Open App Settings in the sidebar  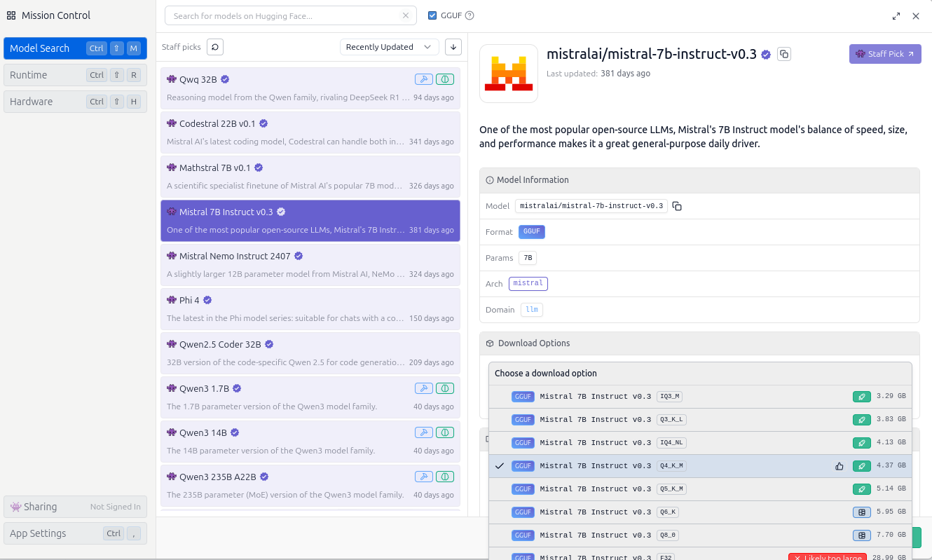click(76, 533)
